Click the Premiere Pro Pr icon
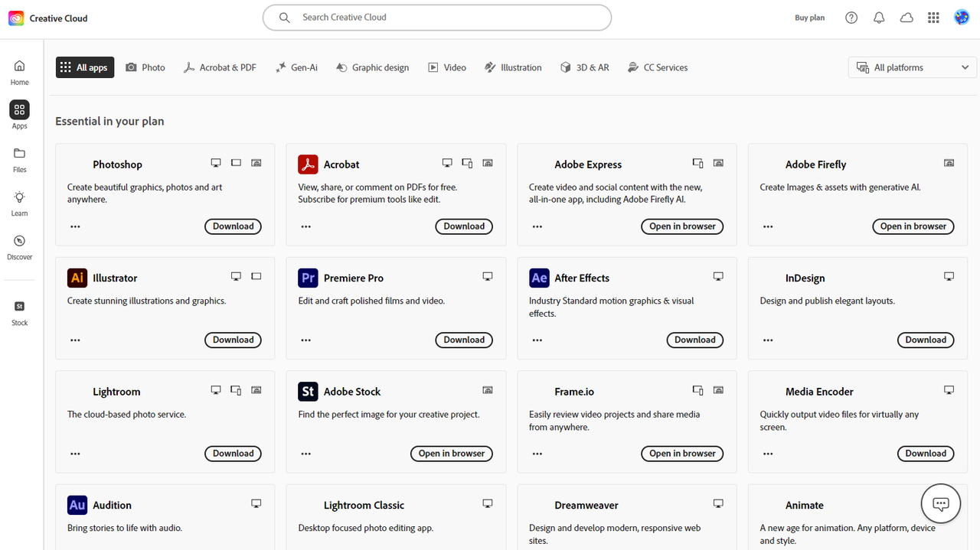Viewport: 980px width, 550px height. (x=308, y=278)
